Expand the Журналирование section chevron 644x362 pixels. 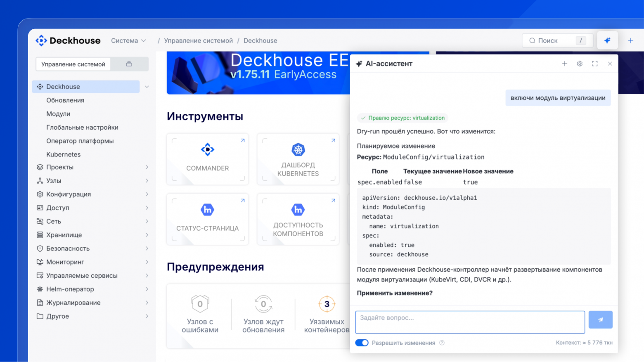click(x=147, y=303)
